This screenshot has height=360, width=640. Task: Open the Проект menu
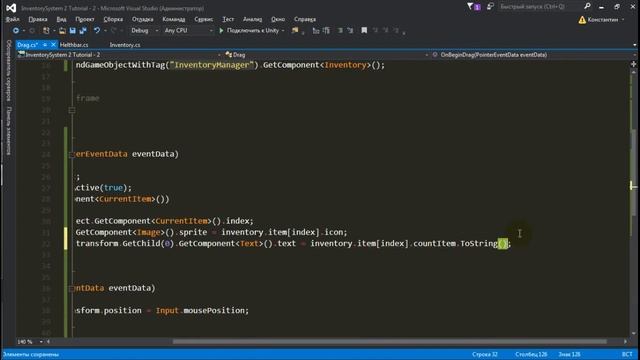tap(84, 19)
